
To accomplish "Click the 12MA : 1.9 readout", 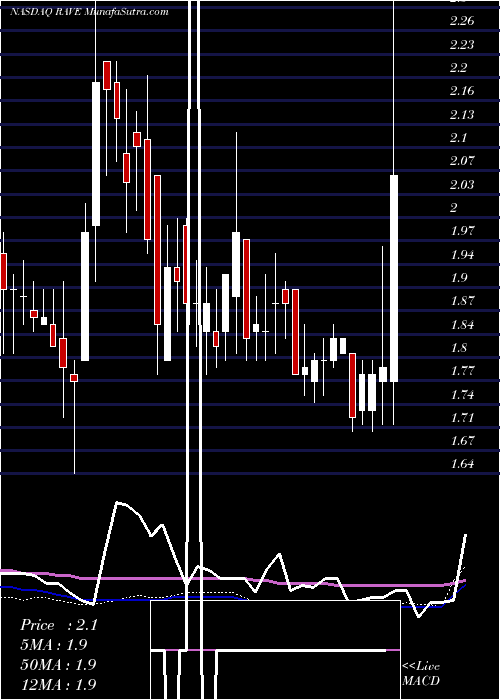I will click(58, 684).
